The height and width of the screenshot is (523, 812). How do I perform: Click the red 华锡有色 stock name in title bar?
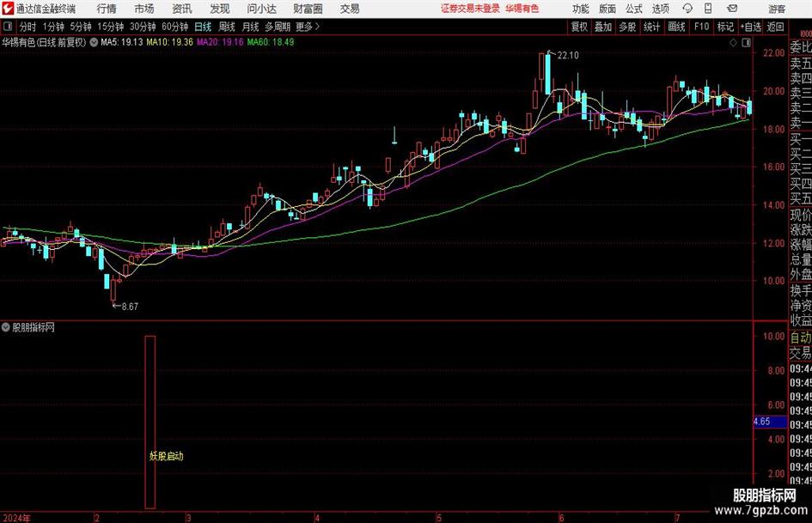point(522,9)
